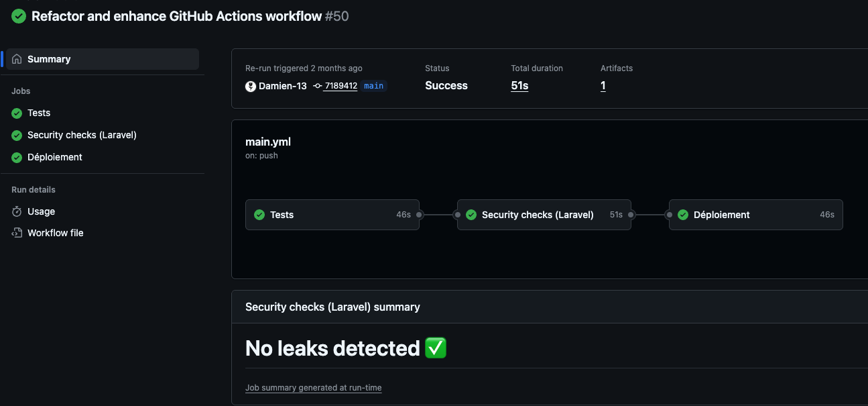Viewport: 868px width, 406px height.
Task: Click the Damien-13 user avatar
Action: coord(251,86)
